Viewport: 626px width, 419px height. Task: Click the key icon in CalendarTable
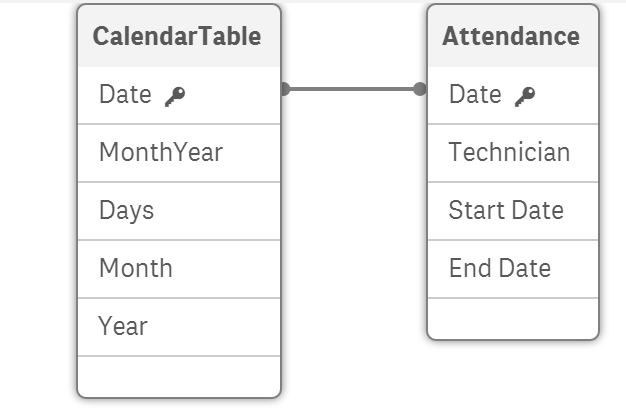[176, 96]
